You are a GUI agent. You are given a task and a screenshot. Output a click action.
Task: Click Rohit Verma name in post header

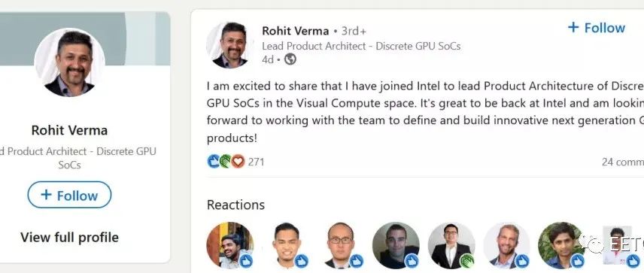296,31
